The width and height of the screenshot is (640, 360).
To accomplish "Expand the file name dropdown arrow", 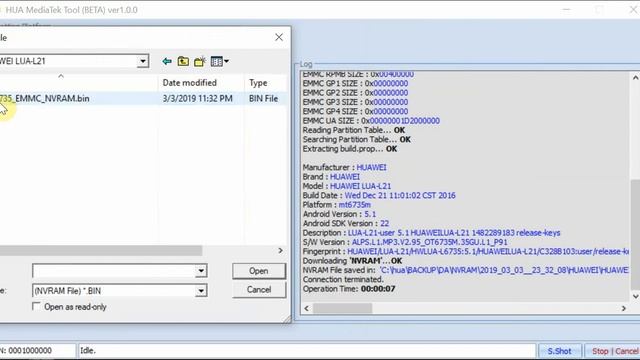I will (201, 271).
